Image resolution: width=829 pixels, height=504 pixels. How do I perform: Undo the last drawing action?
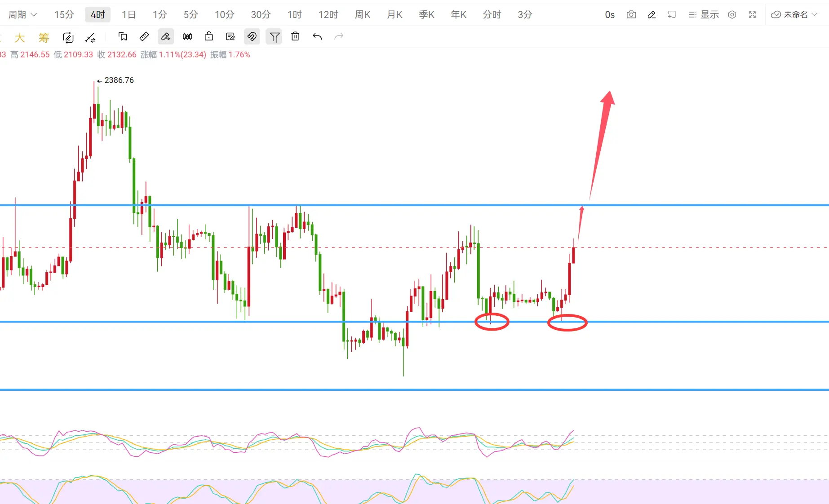click(317, 36)
